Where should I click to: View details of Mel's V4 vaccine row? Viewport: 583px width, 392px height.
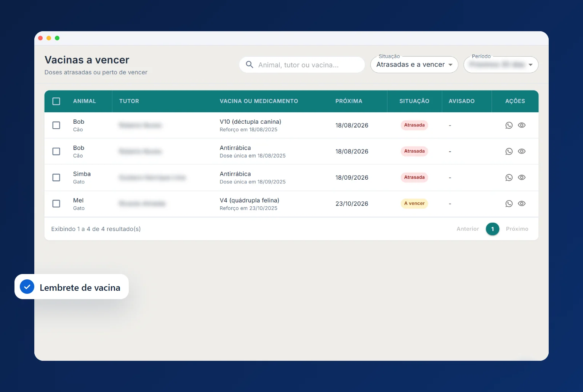[x=522, y=204]
